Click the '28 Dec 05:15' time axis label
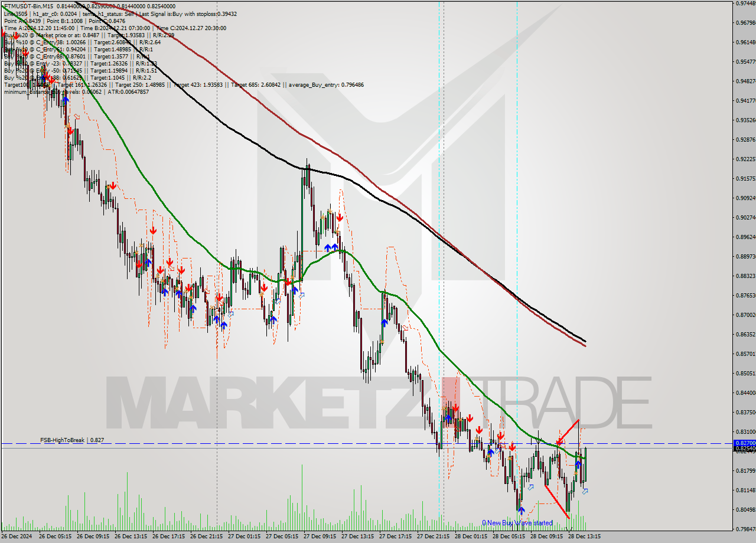Screen dimensions: 756x543 509,537
